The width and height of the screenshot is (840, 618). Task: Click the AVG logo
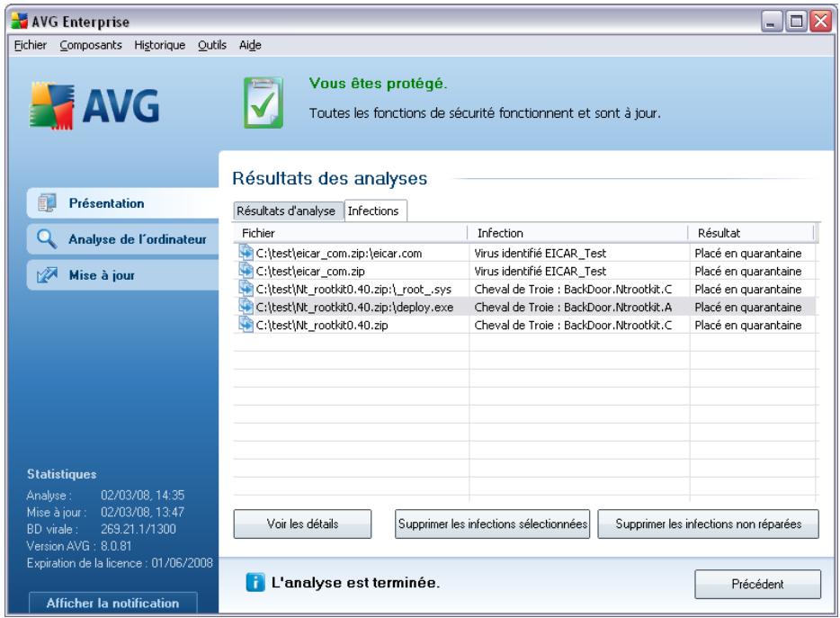coord(94,105)
